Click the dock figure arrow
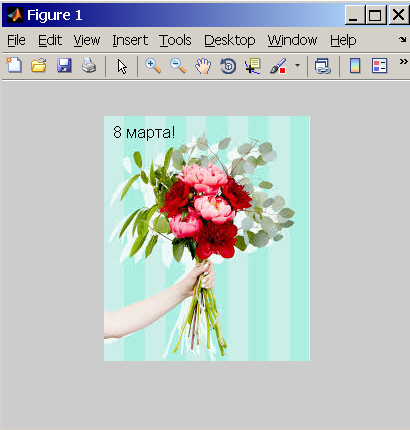The height and width of the screenshot is (430, 410). pyautogui.click(x=402, y=39)
